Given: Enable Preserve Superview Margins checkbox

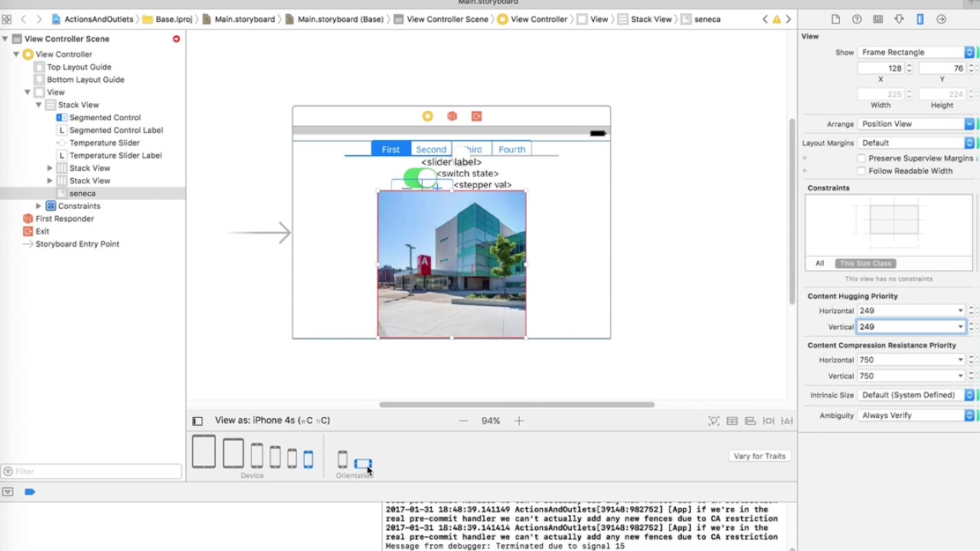Looking at the screenshot, I should tap(861, 158).
